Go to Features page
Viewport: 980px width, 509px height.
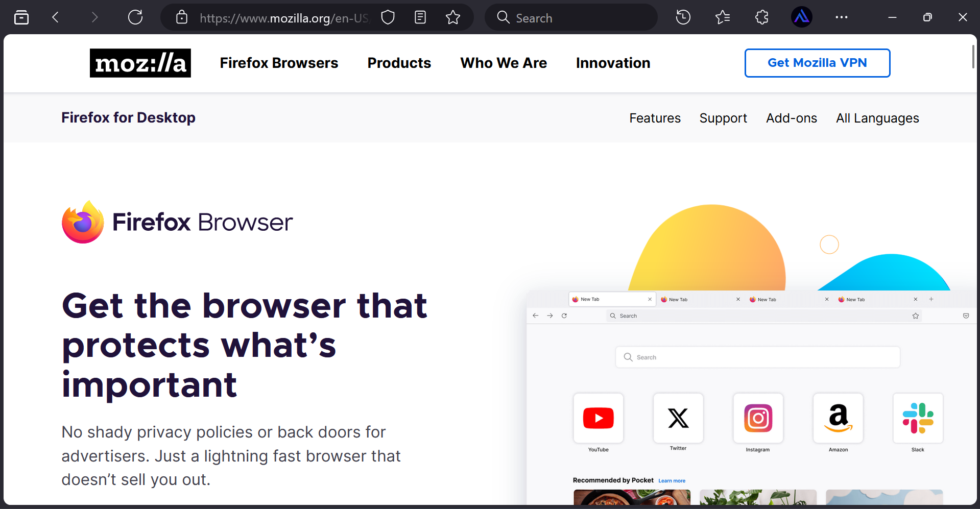(655, 118)
